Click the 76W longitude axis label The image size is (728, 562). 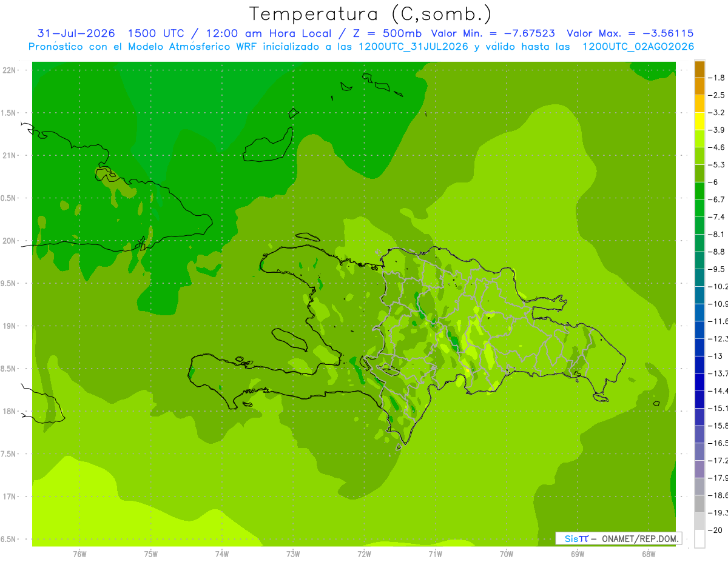(79, 554)
